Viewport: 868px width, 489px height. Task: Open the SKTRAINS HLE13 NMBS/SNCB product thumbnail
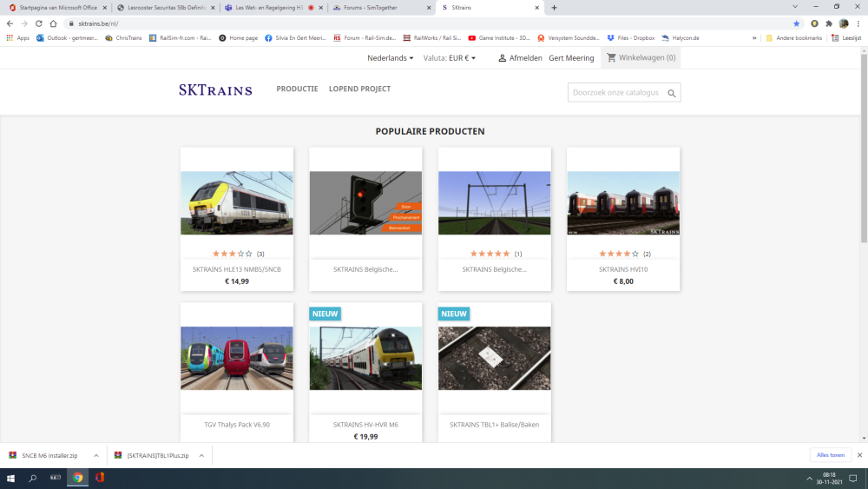pyautogui.click(x=236, y=203)
